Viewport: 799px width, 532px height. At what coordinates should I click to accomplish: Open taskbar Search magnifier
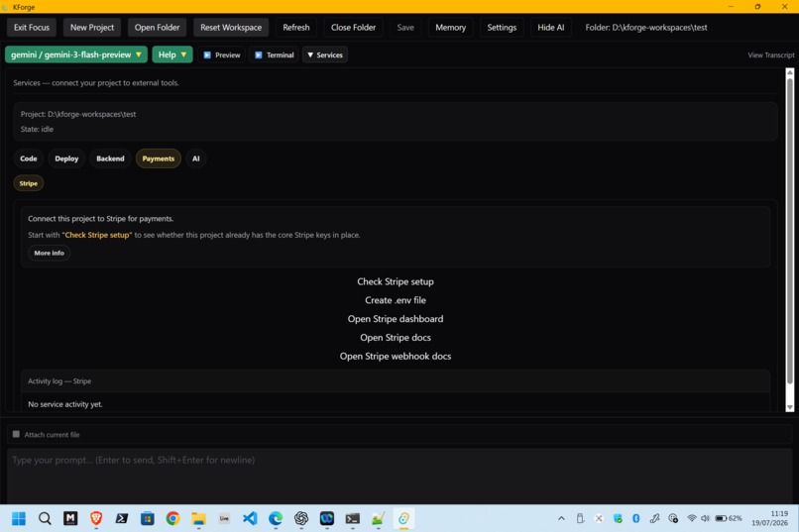(45, 518)
